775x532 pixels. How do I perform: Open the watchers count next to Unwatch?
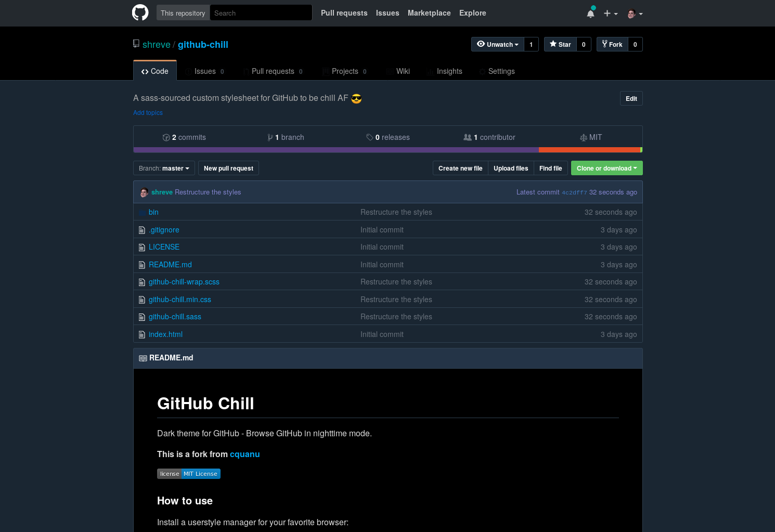pos(531,44)
